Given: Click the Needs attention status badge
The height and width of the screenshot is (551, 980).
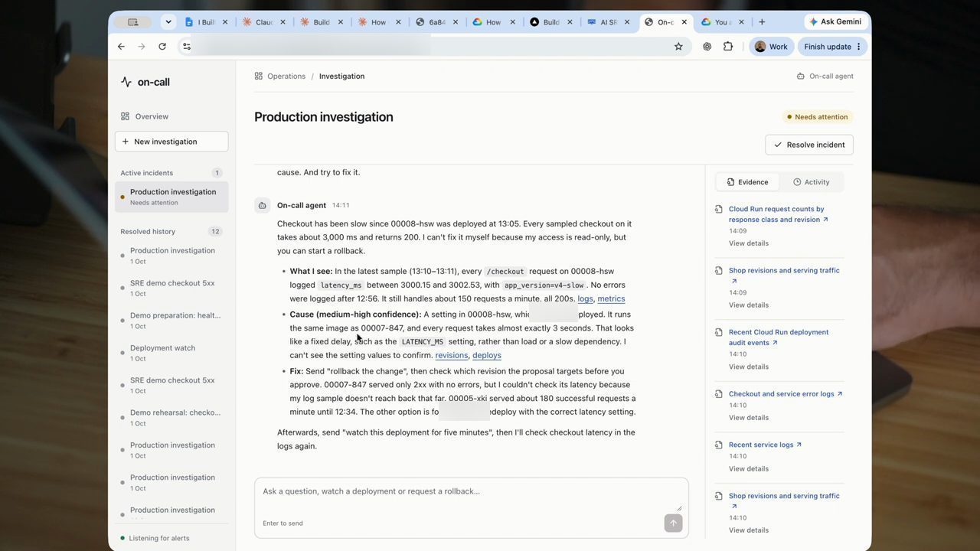Looking at the screenshot, I should (818, 117).
